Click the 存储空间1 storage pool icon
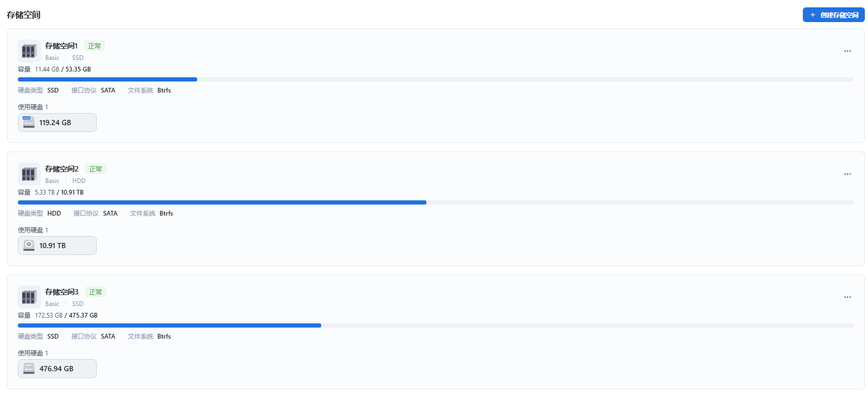The width and height of the screenshot is (868, 397). pyautogui.click(x=29, y=51)
